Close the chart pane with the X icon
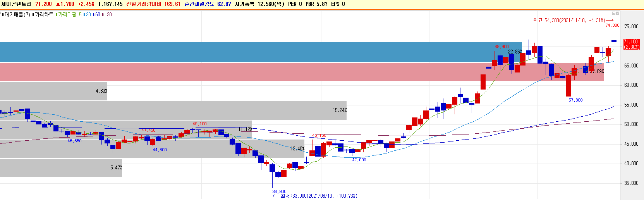Screen dimensions: 644x200 pyautogui.click(x=618, y=13)
